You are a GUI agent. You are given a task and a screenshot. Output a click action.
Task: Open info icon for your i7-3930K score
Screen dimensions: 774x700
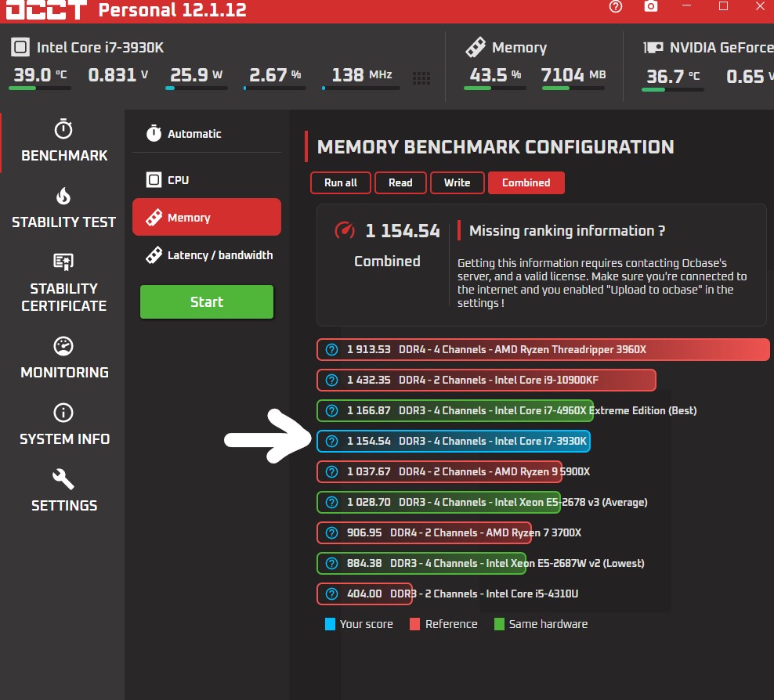331,441
